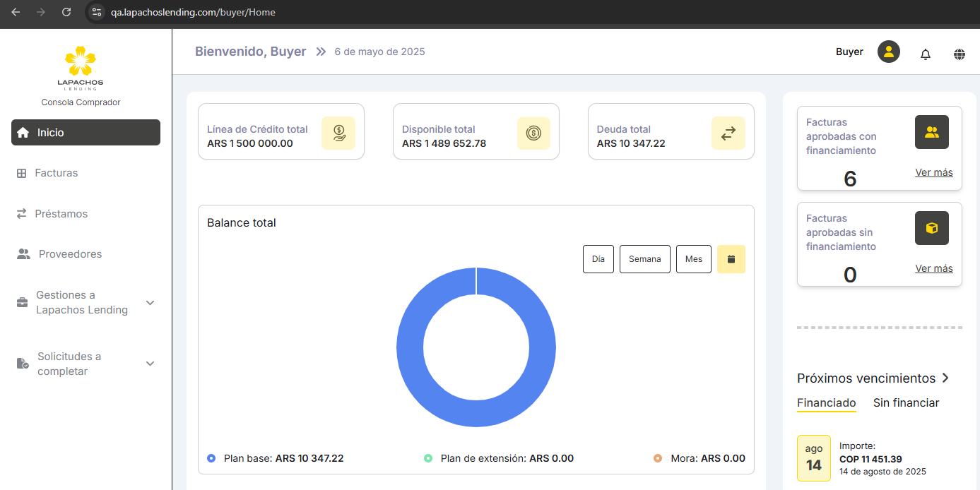Click the Deuda total arrows icon
This screenshot has width=980, height=490.
pyautogui.click(x=728, y=133)
